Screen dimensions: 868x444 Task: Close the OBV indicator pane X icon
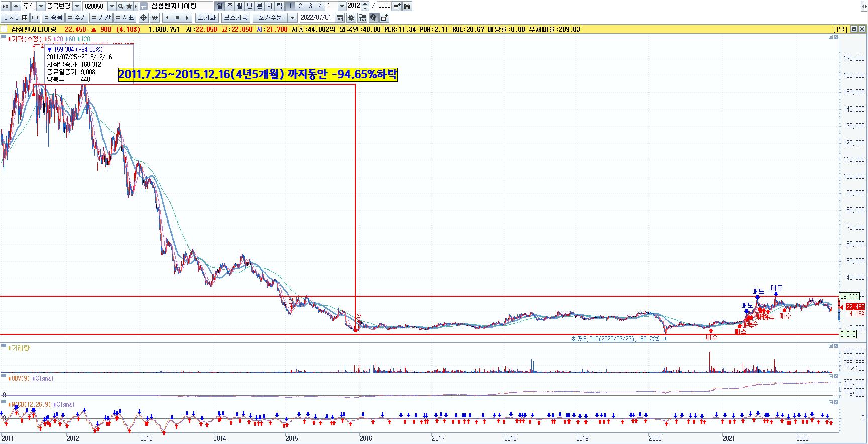(x=835, y=375)
